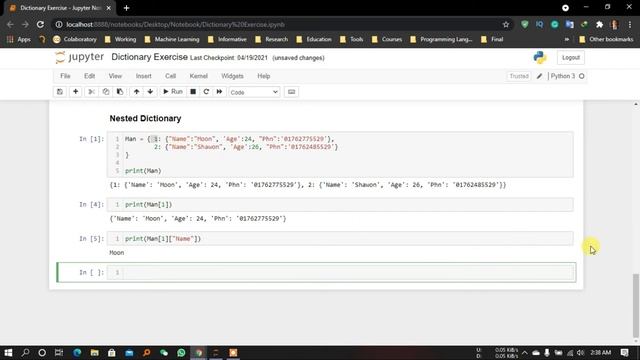Click the Last Checkpoint text

click(x=229, y=58)
